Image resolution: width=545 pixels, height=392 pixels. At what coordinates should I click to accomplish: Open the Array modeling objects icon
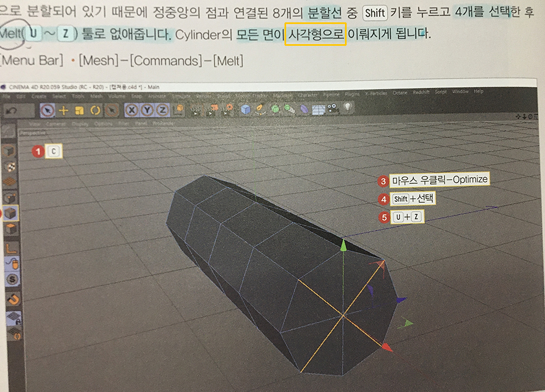point(289,109)
